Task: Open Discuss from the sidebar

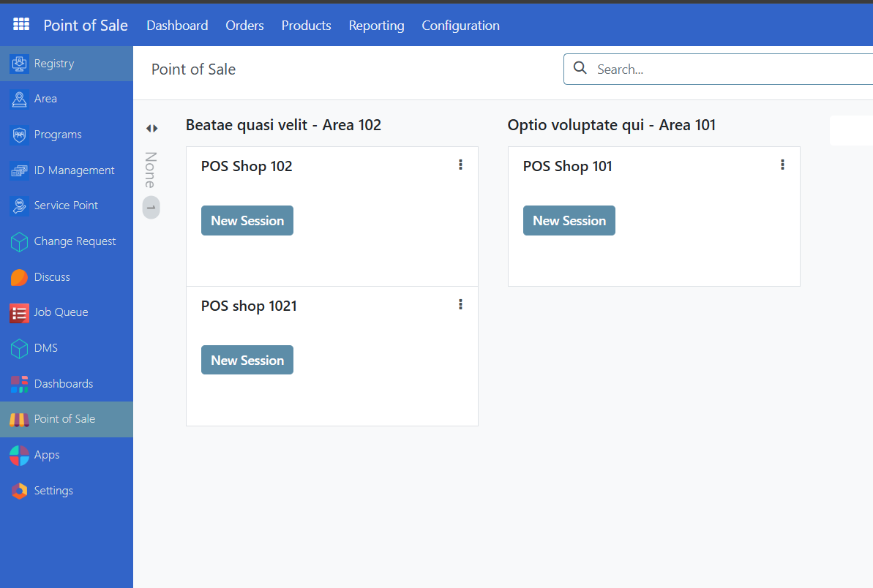Action: pyautogui.click(x=51, y=277)
